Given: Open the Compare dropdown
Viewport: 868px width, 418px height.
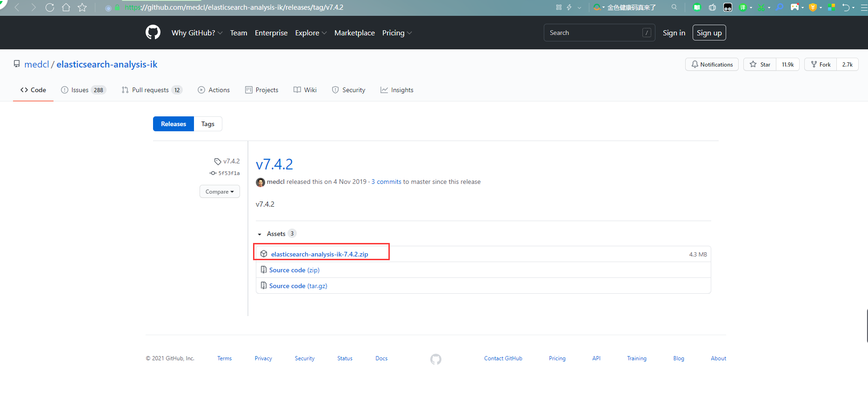Looking at the screenshot, I should (x=220, y=191).
